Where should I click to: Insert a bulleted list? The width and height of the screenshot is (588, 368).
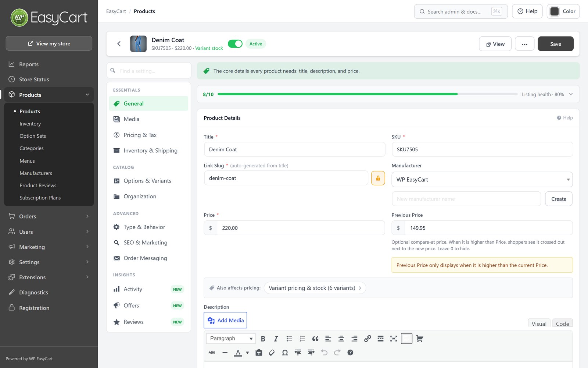(289, 339)
